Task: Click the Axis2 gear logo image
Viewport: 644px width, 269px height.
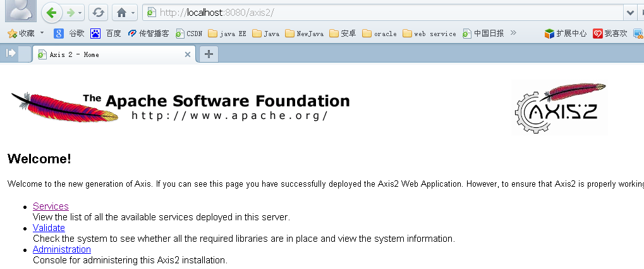Action: (559, 109)
